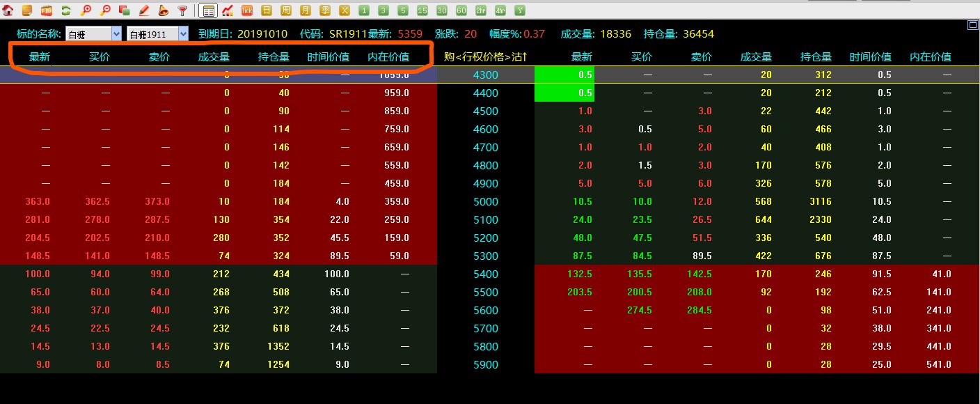Click the restore panel icon at top right
This screenshot has width=980, height=404.
[972, 25]
